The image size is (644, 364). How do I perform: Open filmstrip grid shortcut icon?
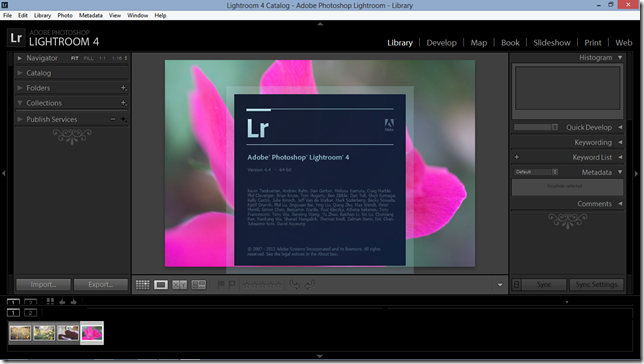click(50, 301)
